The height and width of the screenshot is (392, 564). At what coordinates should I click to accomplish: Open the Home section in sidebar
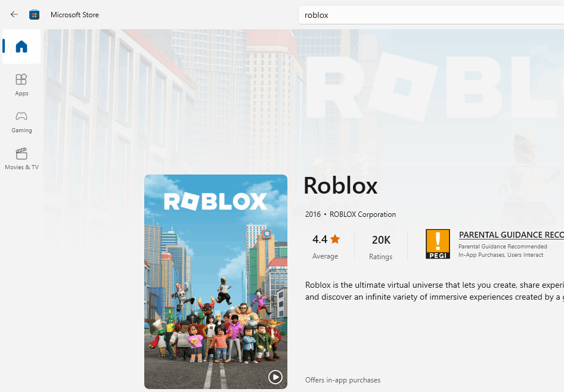21,46
